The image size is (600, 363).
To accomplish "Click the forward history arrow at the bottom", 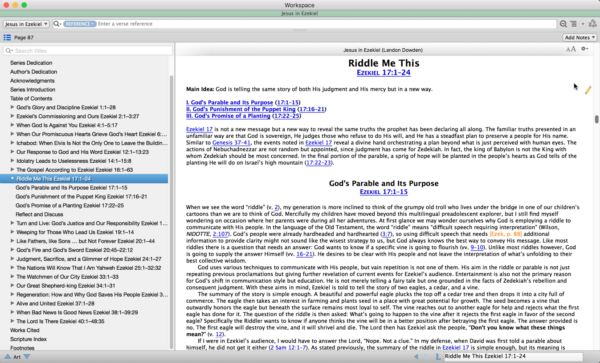I will coord(426,356).
